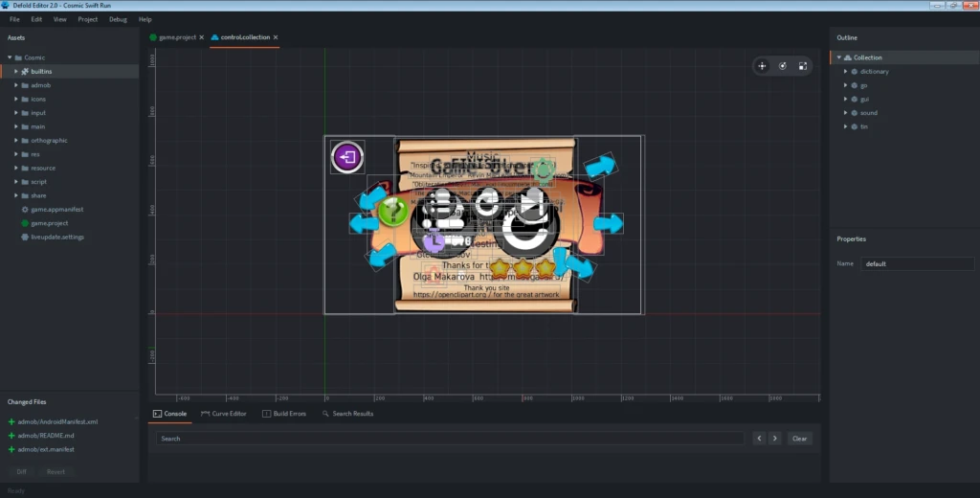
Task: Select the Move tool in scene toolbar
Action: pyautogui.click(x=762, y=66)
